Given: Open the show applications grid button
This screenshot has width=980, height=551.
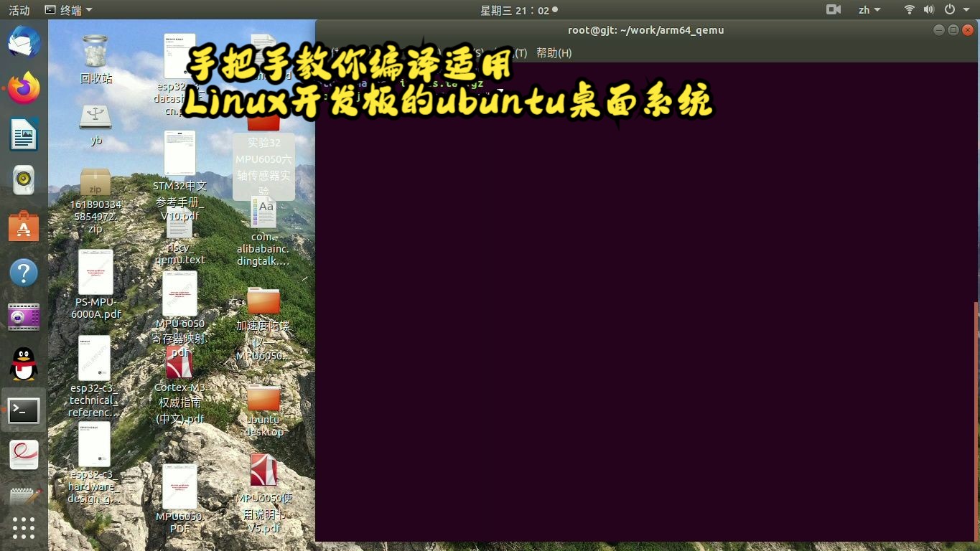Looking at the screenshot, I should tap(24, 529).
